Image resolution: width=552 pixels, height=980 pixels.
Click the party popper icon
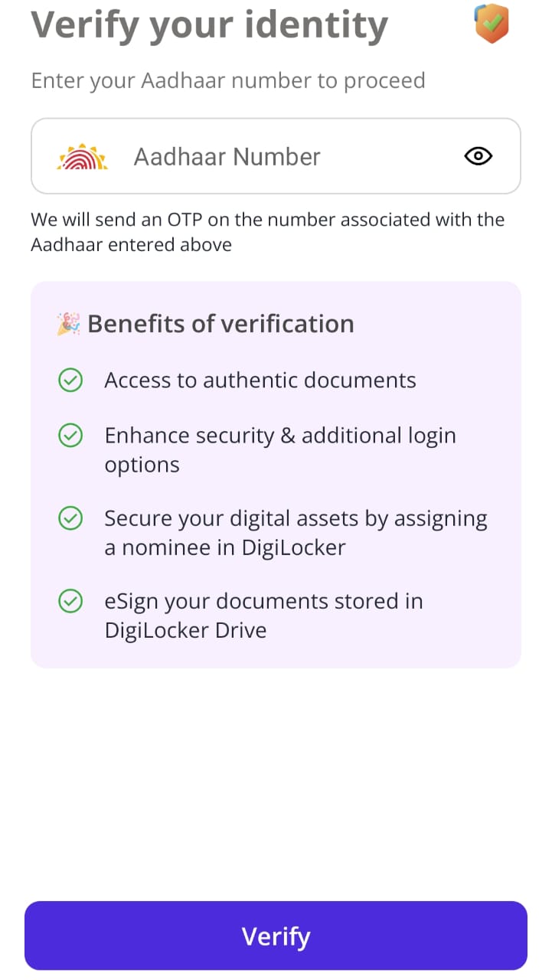point(68,324)
